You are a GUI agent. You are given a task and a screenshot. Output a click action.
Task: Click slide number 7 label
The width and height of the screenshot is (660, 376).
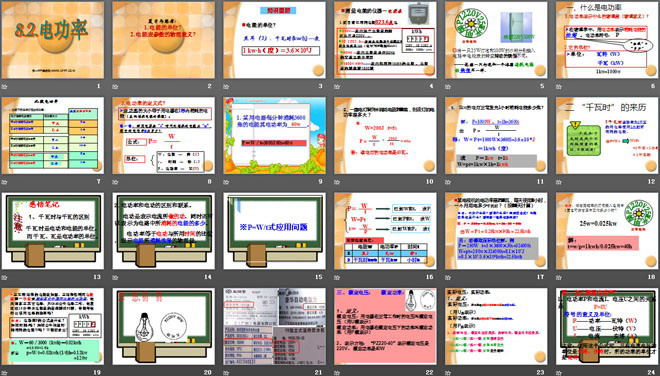99,181
